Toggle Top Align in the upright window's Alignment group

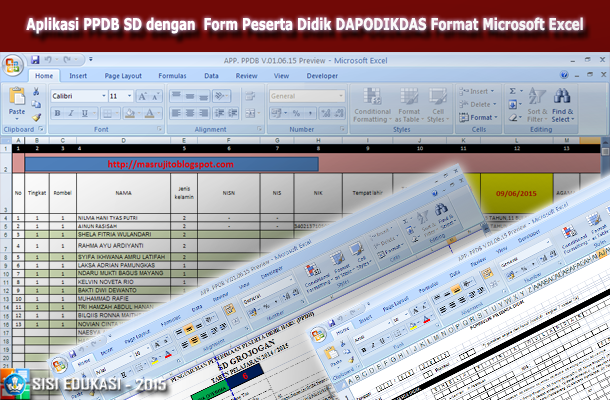176,96
